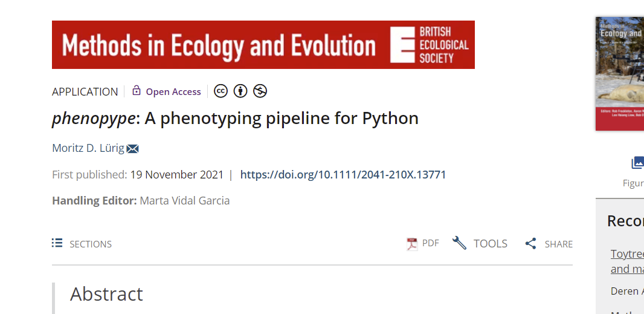The image size is (644, 314).
Task: Open the TOOLS dropdown label
Action: tap(490, 243)
